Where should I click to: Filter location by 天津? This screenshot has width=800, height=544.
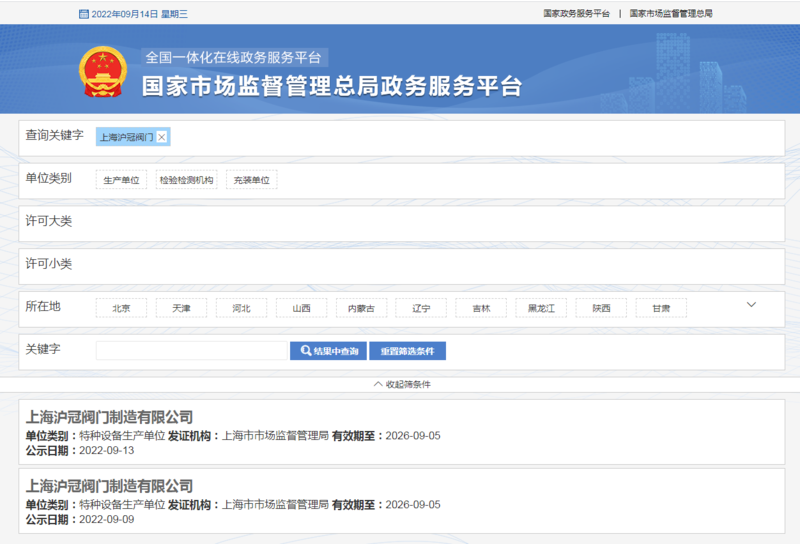coord(181,309)
